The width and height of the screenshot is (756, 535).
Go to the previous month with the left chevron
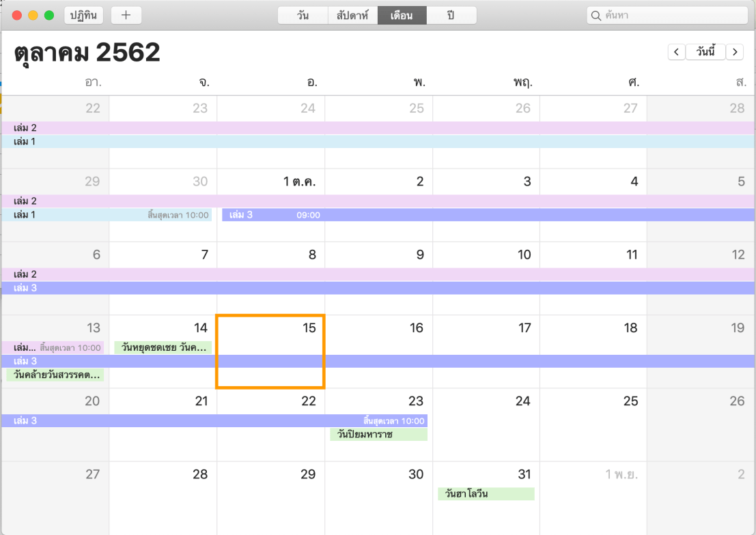(x=675, y=52)
